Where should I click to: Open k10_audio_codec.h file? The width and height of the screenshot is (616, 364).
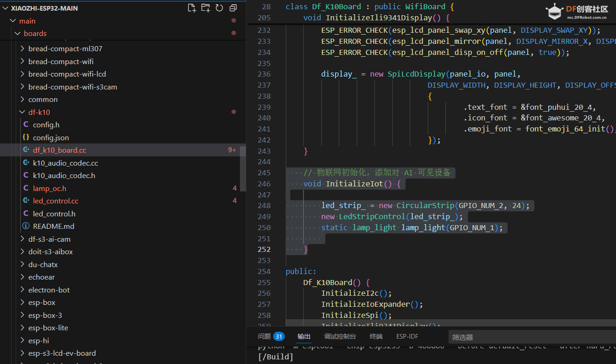tap(64, 175)
